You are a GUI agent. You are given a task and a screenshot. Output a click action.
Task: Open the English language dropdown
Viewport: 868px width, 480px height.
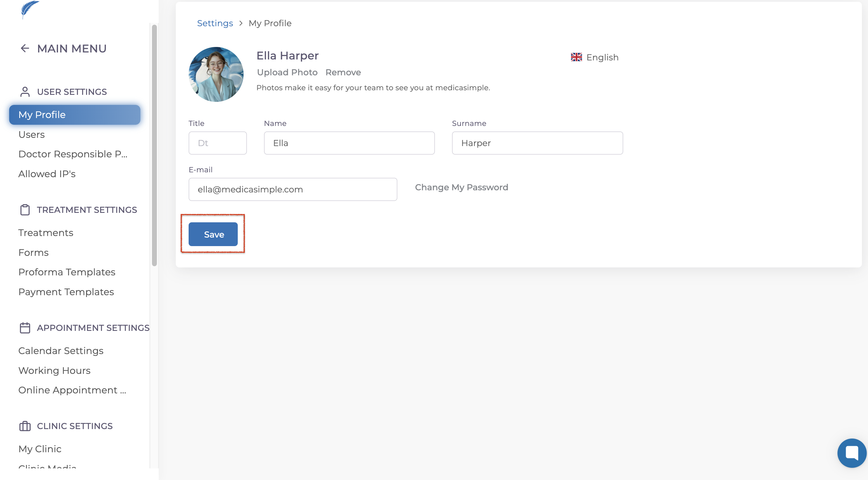coord(602,58)
